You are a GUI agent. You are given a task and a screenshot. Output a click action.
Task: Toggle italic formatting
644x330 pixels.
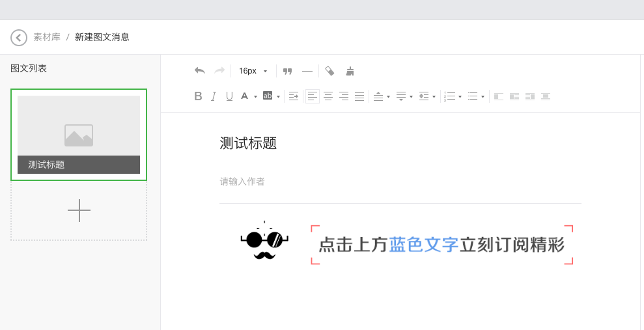point(214,96)
